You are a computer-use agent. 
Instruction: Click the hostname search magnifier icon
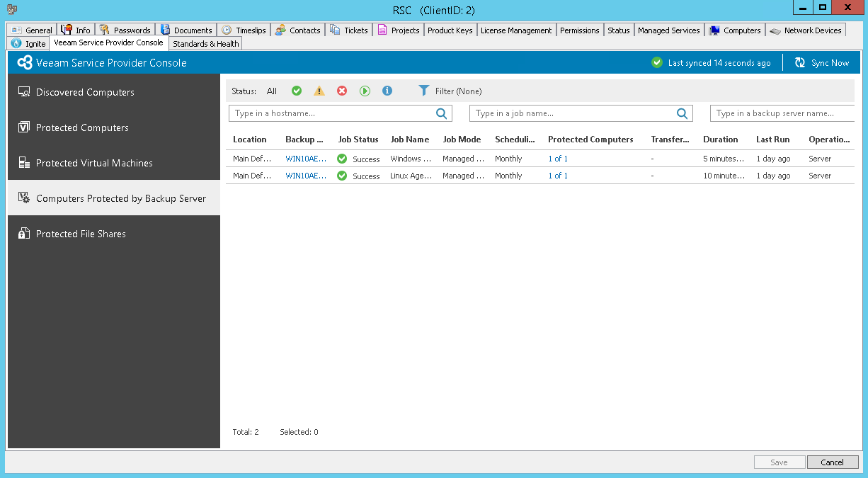(x=440, y=113)
